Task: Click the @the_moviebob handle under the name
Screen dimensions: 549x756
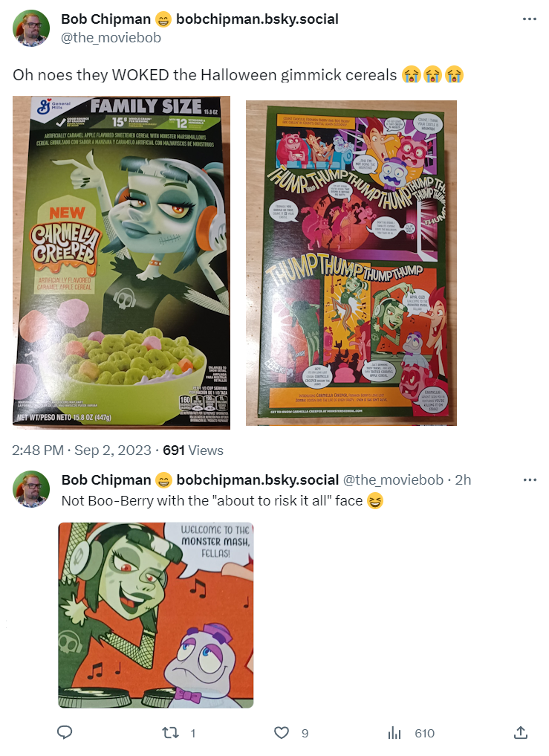Action: coord(111,38)
